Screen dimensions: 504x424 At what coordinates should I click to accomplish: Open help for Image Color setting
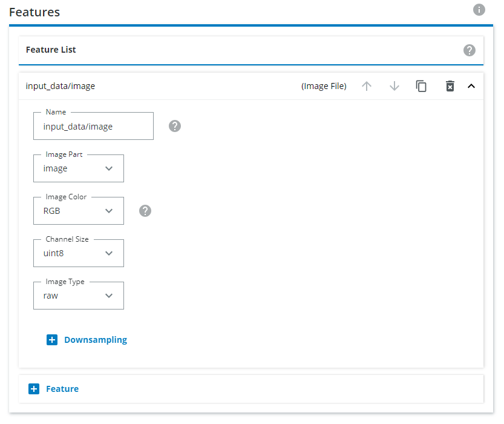tap(145, 211)
